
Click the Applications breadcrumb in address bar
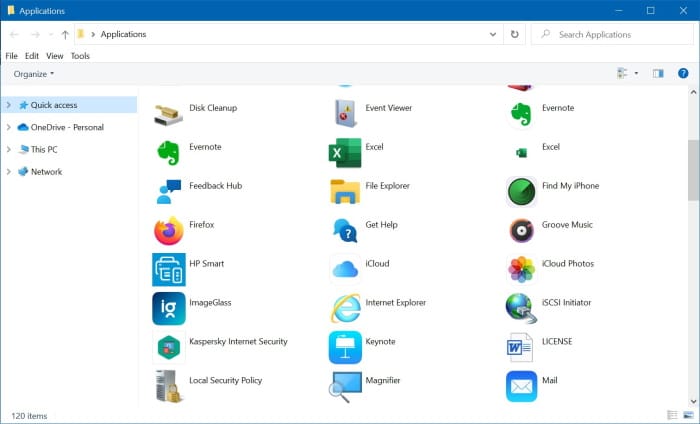123,34
